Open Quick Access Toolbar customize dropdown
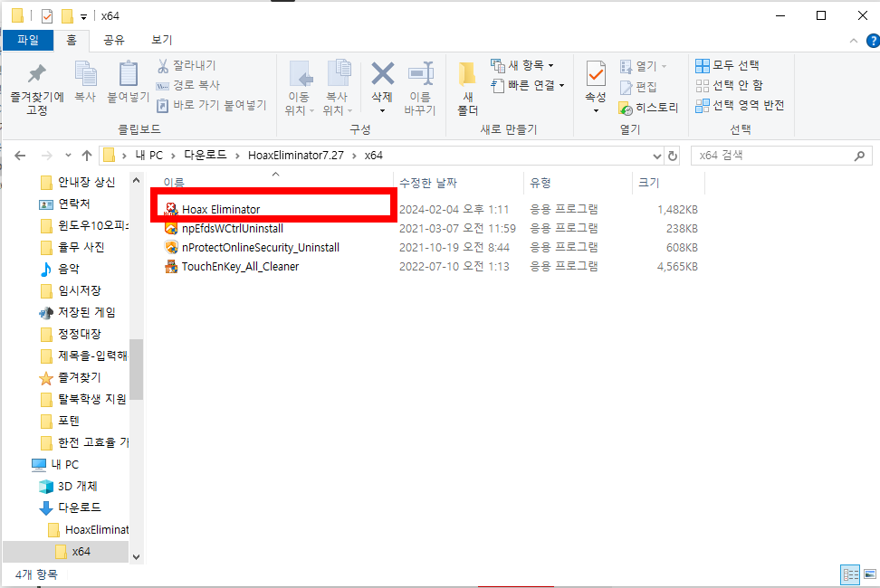The width and height of the screenshot is (880, 588). click(x=83, y=17)
